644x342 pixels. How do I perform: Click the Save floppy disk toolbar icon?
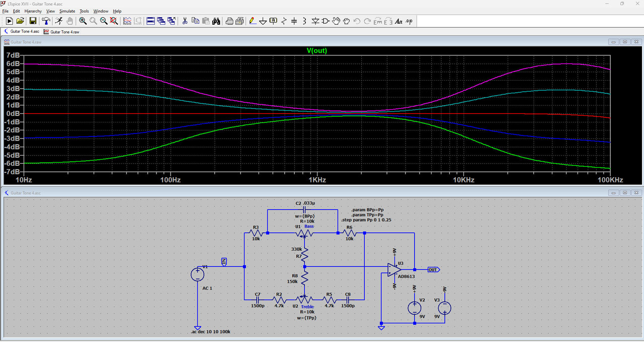pyautogui.click(x=33, y=21)
